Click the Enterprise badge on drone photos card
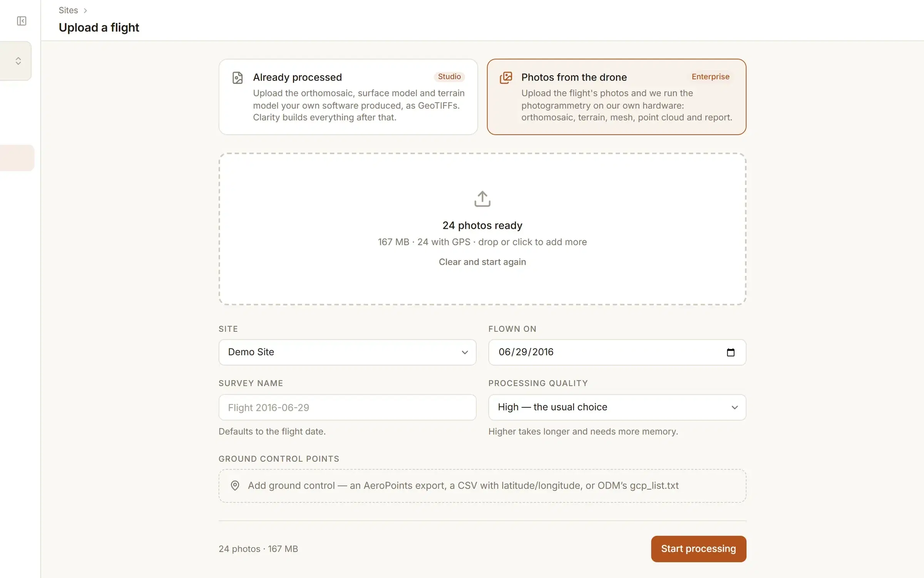Viewport: 924px width, 578px height. tap(710, 77)
